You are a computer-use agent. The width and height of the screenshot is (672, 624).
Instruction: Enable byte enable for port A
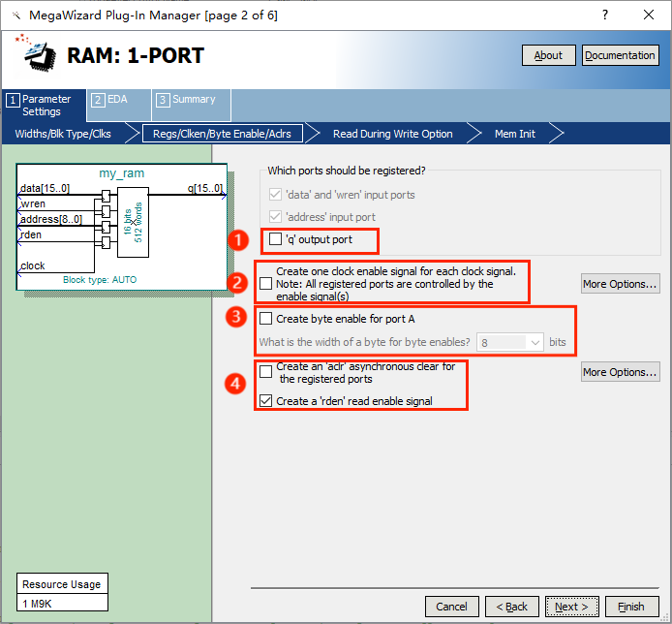coord(265,318)
